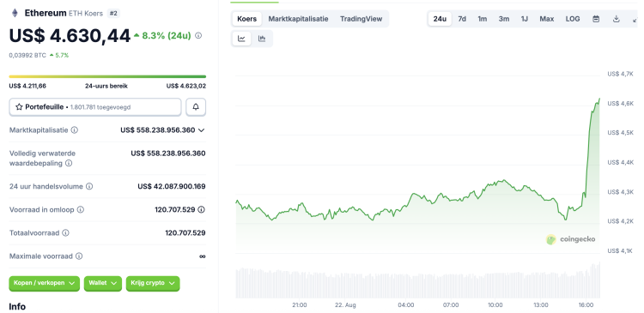Select the 24u time range
The image size is (644, 313).
[x=440, y=19]
